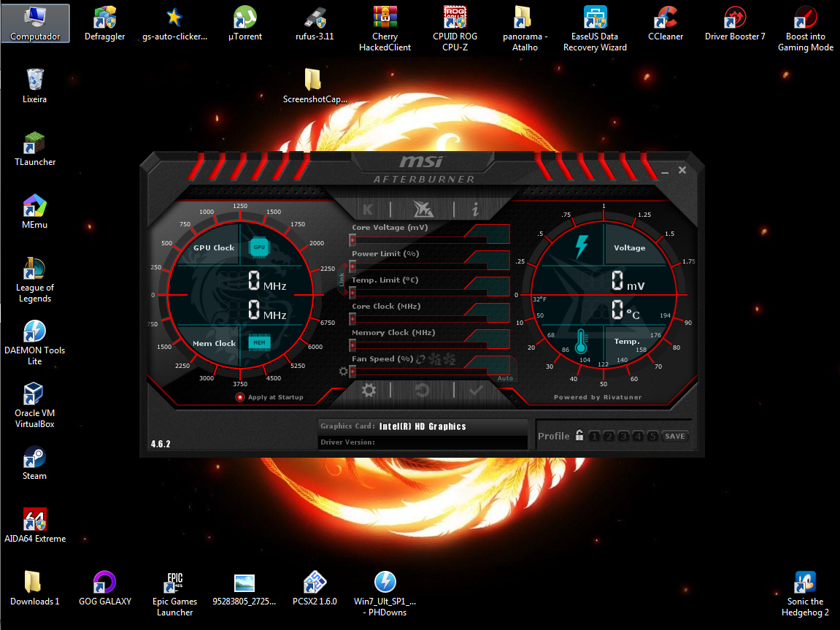840x630 pixels.
Task: Select profile slot 5
Action: click(652, 436)
